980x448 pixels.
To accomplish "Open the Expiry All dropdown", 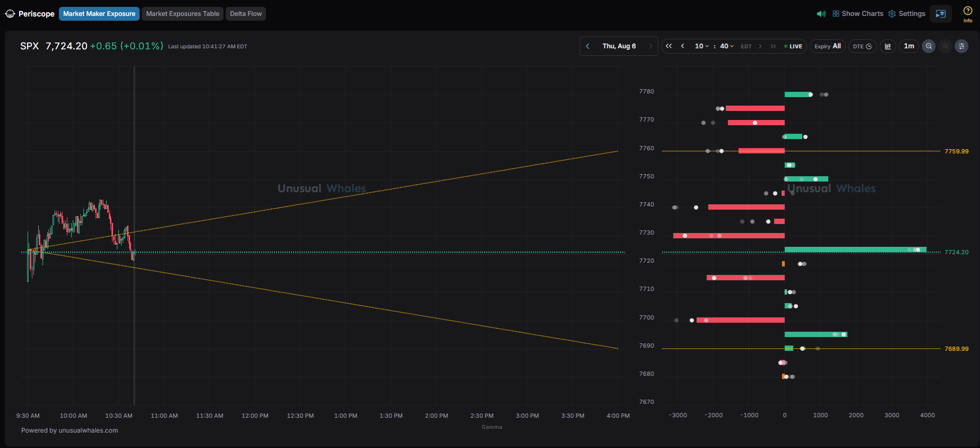I will [x=827, y=46].
